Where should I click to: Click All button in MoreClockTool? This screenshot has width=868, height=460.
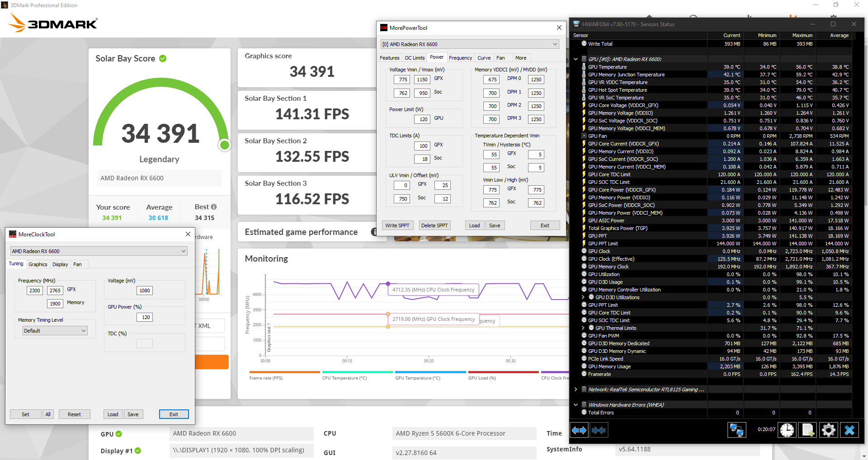coord(48,414)
